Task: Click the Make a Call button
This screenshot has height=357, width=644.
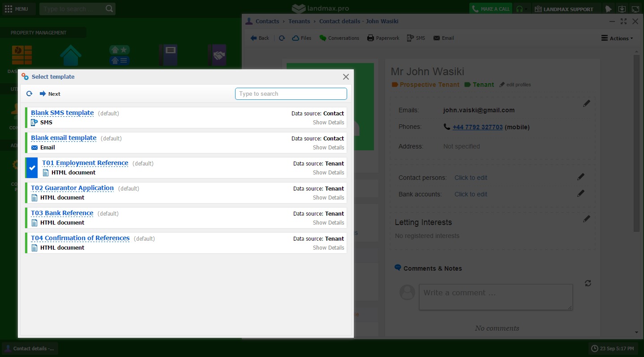Action: tap(490, 9)
